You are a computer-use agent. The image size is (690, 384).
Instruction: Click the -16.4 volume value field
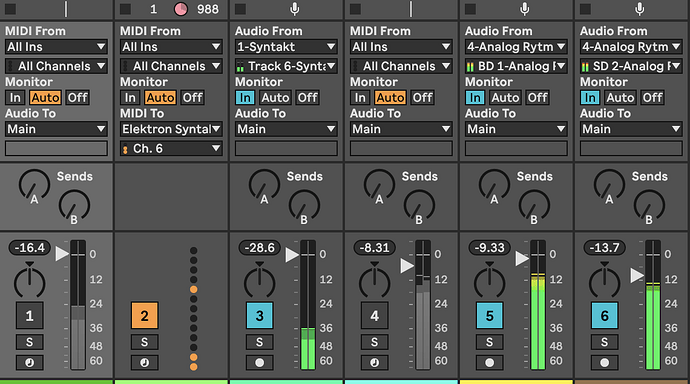pyautogui.click(x=29, y=248)
